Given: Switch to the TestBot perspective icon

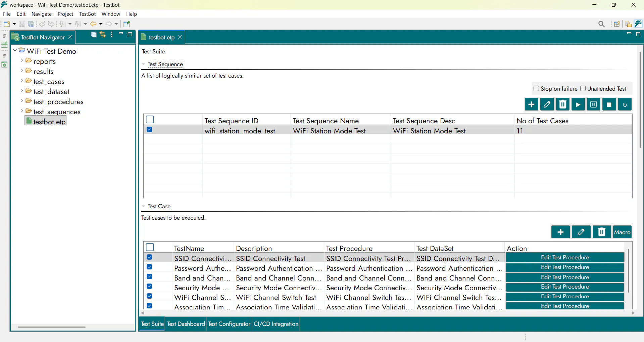Looking at the screenshot, I should pos(638,24).
